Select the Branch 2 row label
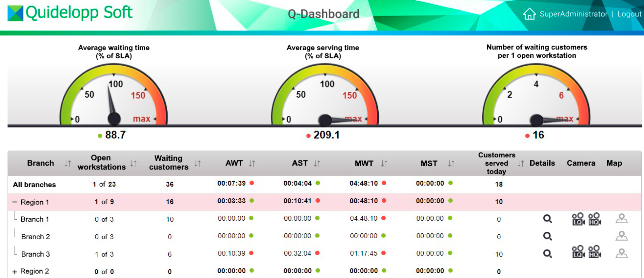The height and width of the screenshot is (278, 644). tap(35, 236)
